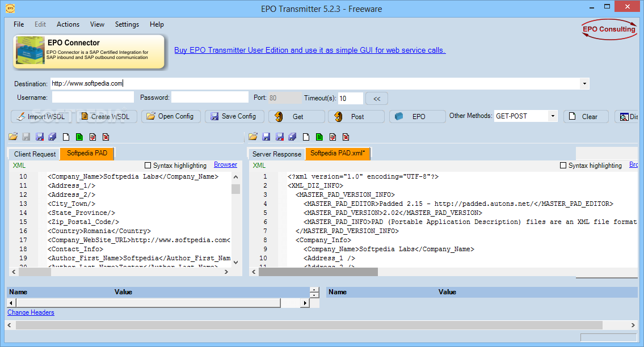Image resolution: width=644 pixels, height=347 pixels.
Task: Click the grayed save icon in the request toolbar
Action: tap(26, 137)
